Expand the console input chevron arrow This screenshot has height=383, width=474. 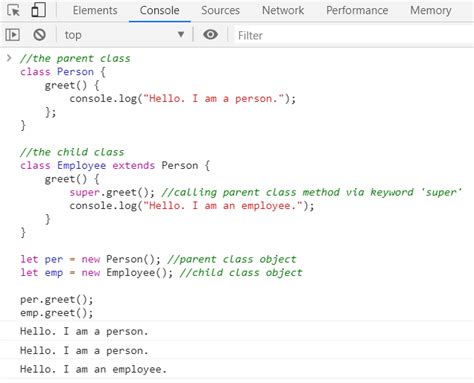point(9,58)
